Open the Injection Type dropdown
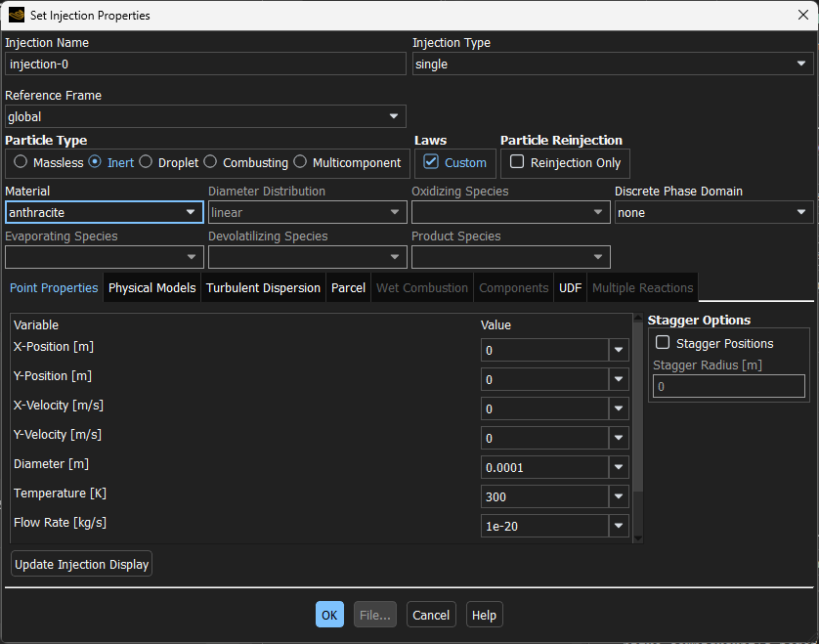The height and width of the screenshot is (644, 819). 612,64
